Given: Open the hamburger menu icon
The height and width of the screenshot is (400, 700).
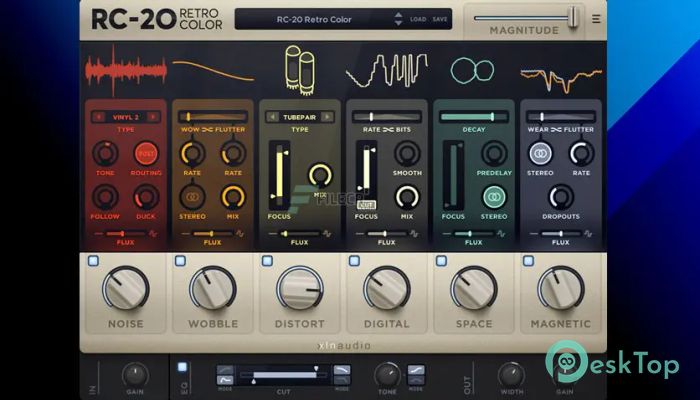Looking at the screenshot, I should click(x=596, y=19).
